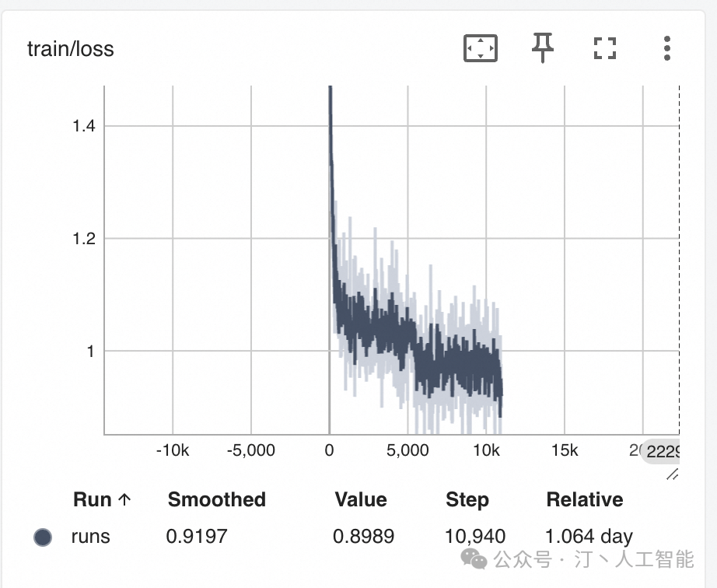Click the runs color dot
The width and height of the screenshot is (717, 588).
point(43,537)
